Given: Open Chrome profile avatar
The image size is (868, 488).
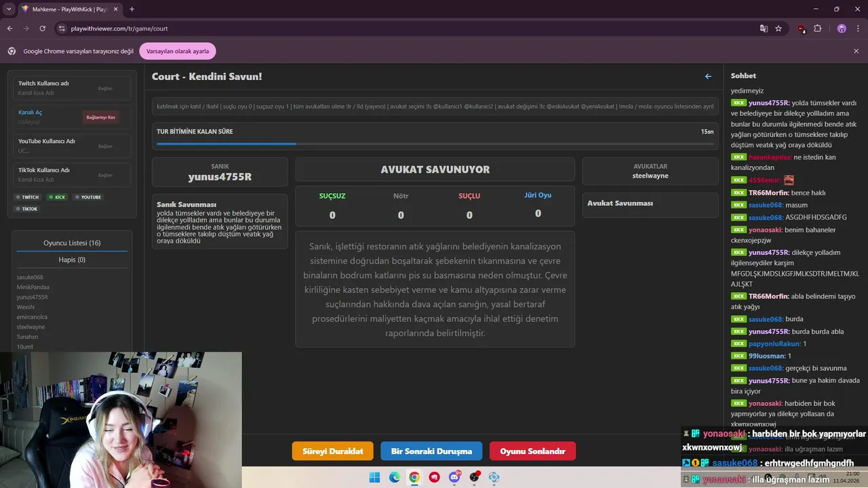Looking at the screenshot, I should (842, 28).
